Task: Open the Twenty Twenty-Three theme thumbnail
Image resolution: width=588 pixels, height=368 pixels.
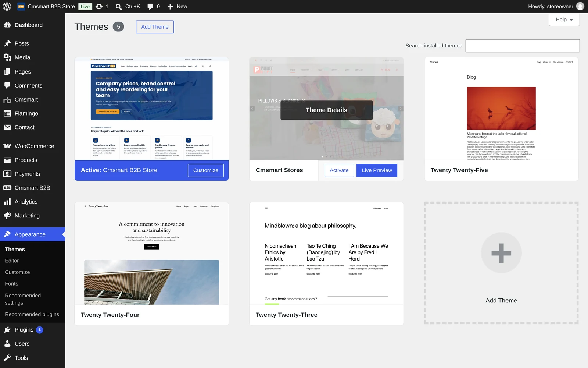Action: (x=326, y=253)
